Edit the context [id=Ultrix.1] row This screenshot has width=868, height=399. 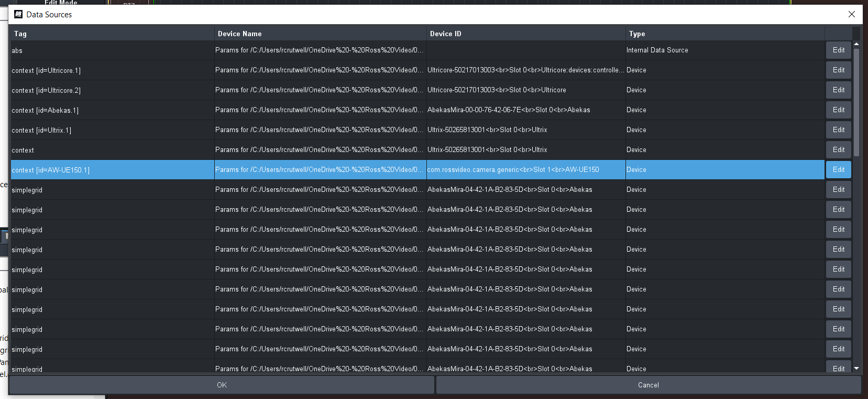[839, 130]
